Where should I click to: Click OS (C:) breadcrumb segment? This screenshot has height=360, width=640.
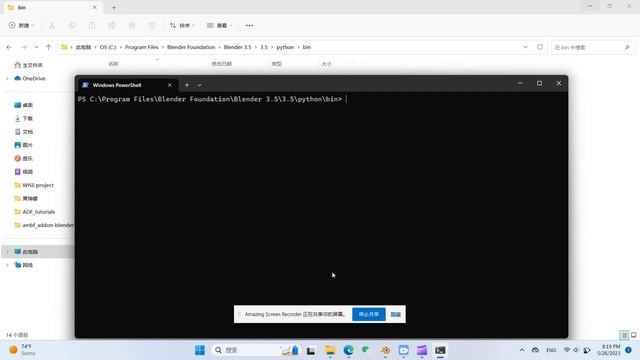coord(108,47)
